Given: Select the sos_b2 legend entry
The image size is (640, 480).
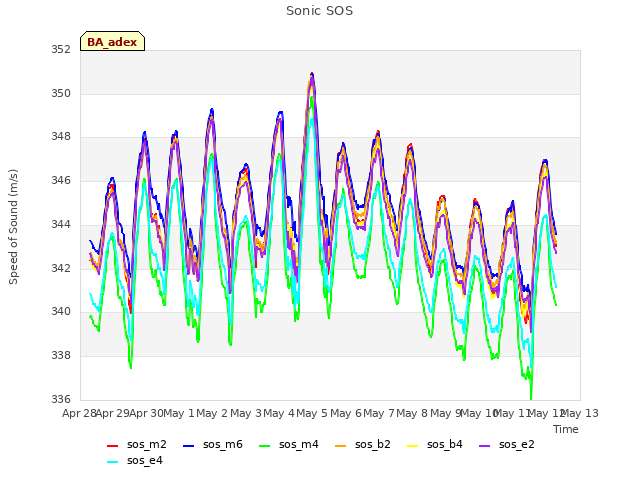Looking at the screenshot, I should (362, 444).
